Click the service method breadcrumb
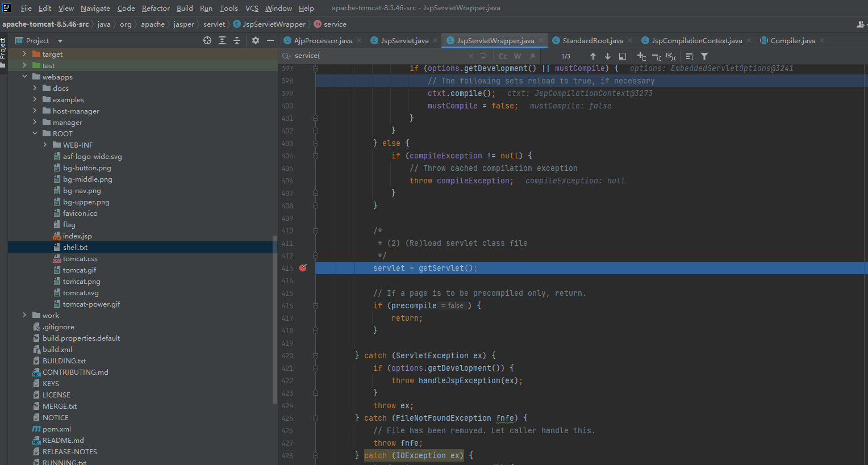868x465 pixels. point(330,24)
